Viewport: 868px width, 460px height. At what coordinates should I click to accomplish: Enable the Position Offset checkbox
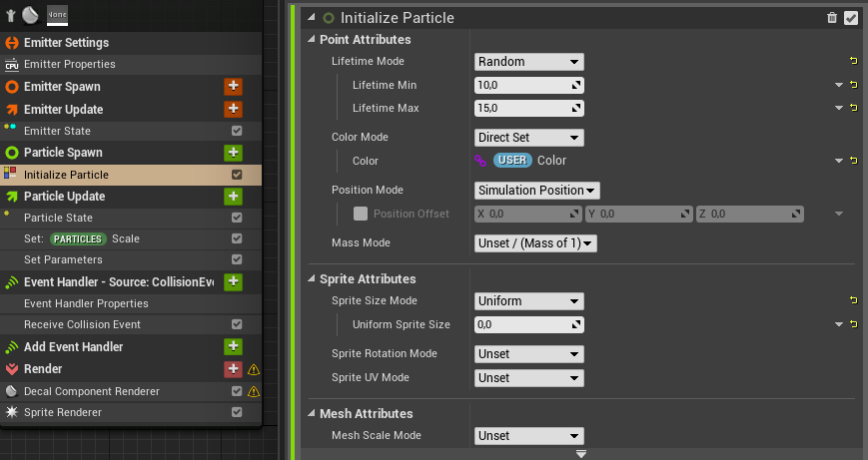361,214
